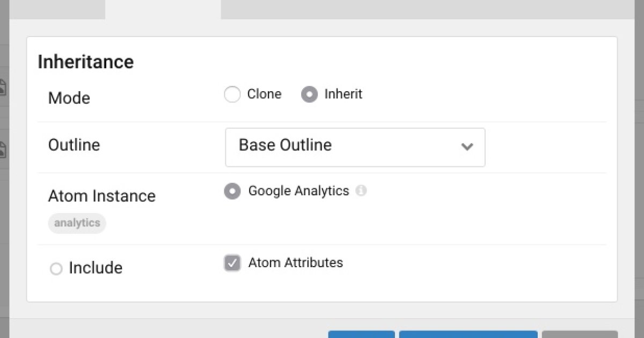Click the active light-colored tab at top
The width and height of the screenshot is (644, 338).
[163, 9]
